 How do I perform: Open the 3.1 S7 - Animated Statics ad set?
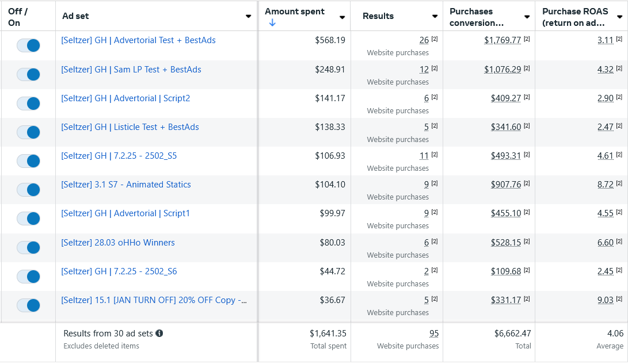(125, 185)
